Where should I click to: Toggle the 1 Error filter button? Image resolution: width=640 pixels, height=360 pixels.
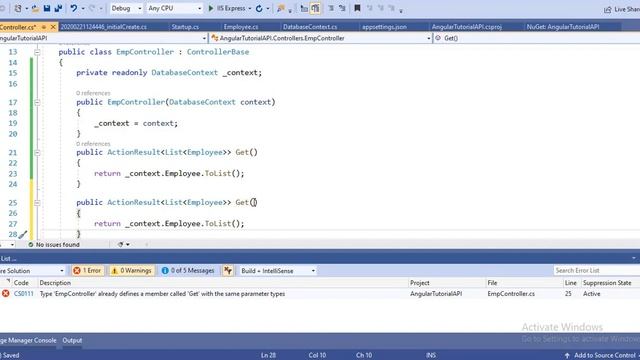[87, 271]
